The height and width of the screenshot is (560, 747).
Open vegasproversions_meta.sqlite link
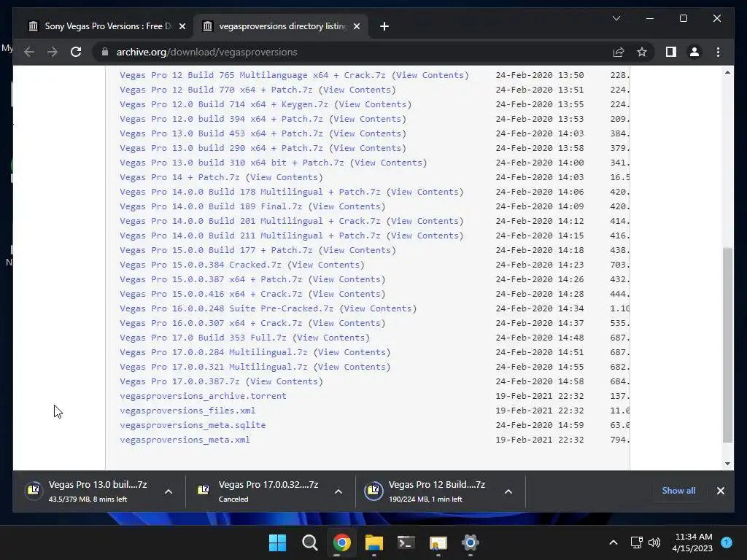(x=193, y=425)
